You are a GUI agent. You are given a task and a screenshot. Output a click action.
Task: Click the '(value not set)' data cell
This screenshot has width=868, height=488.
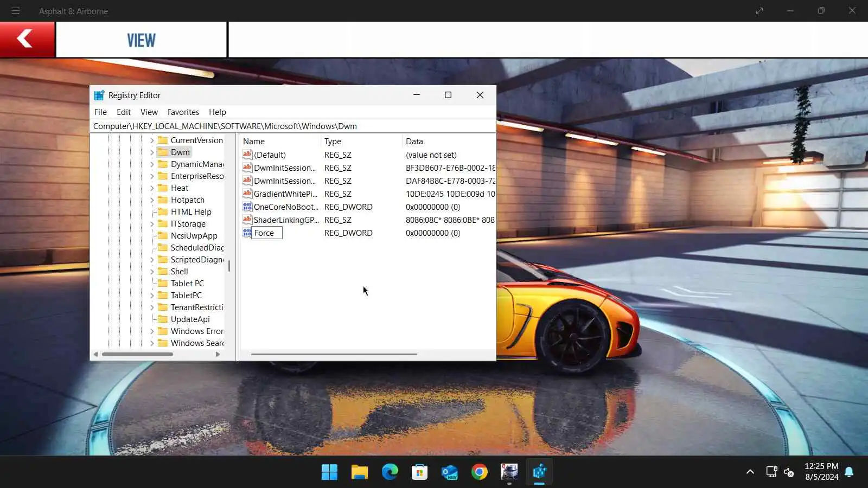click(x=431, y=155)
